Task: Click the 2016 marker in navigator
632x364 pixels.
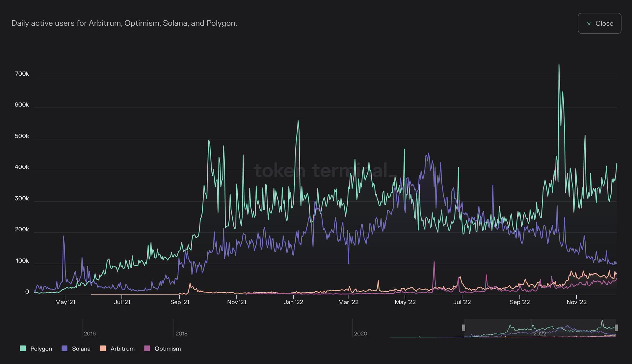Action: 90,333
